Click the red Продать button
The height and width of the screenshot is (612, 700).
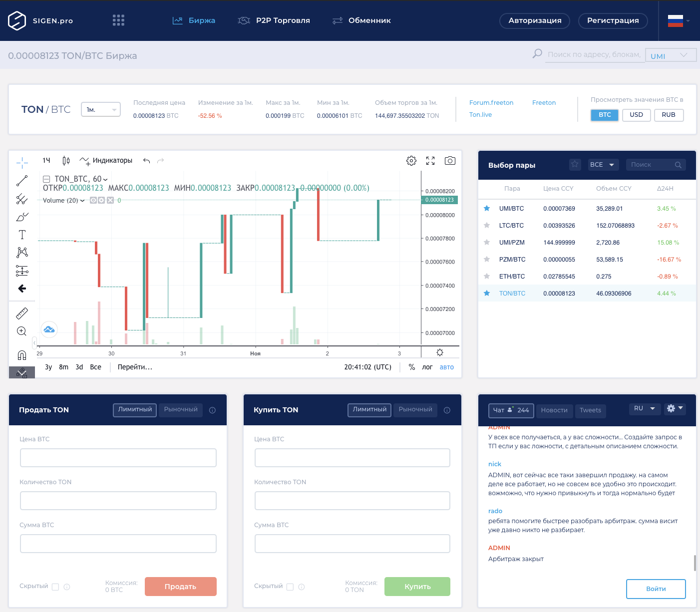point(181,587)
